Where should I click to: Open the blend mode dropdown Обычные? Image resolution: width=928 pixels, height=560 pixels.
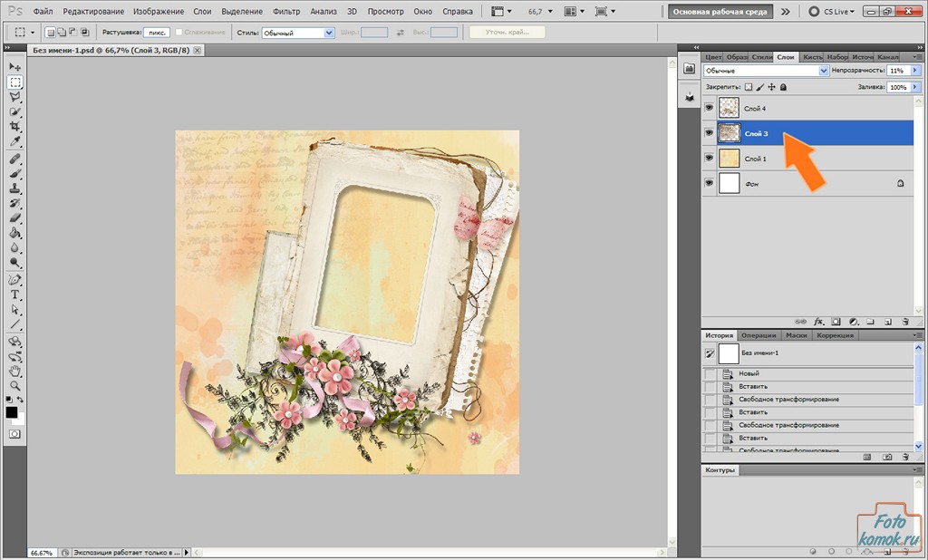point(766,71)
